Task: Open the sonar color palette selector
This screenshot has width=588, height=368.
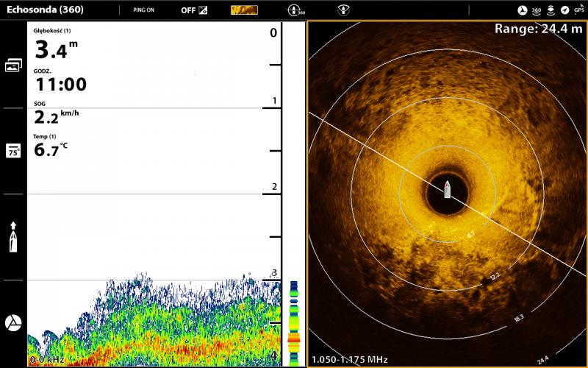Action: (244, 10)
